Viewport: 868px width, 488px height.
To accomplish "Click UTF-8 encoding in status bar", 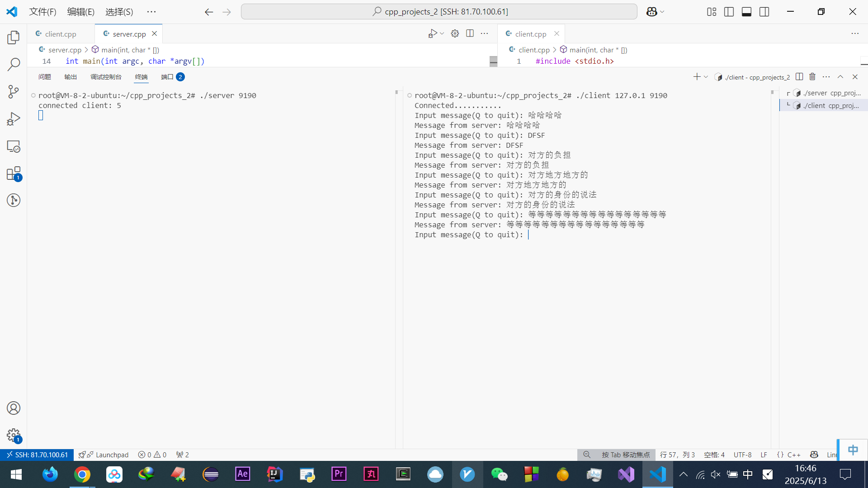I will click(742, 455).
